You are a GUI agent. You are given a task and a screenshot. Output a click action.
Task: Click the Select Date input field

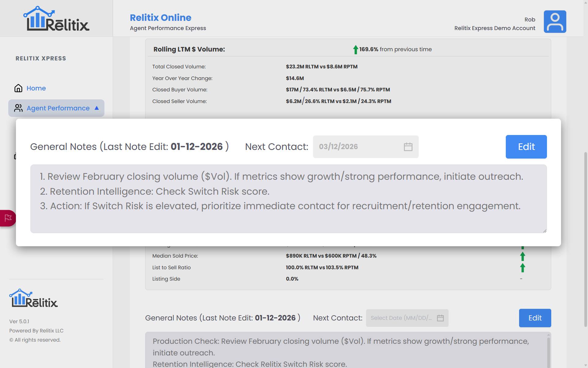pyautogui.click(x=401, y=318)
